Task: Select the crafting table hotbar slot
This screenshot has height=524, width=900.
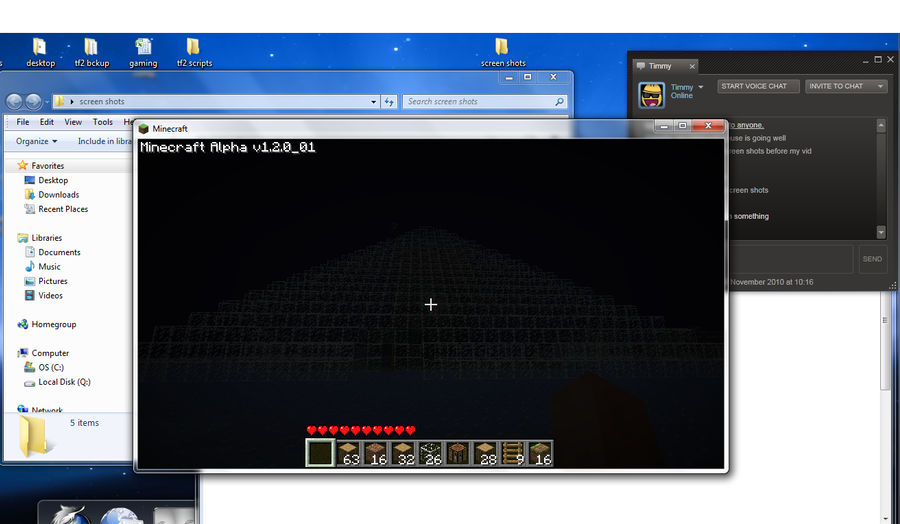Action: [x=457, y=453]
